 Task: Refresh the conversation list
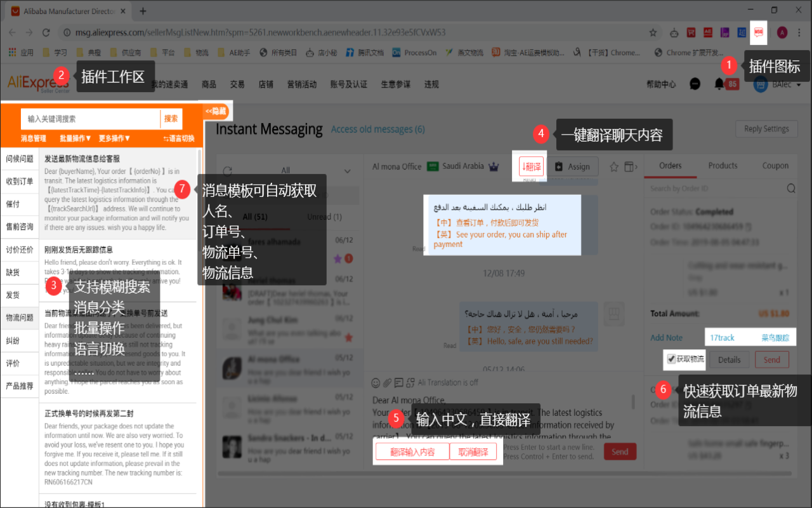(x=228, y=170)
